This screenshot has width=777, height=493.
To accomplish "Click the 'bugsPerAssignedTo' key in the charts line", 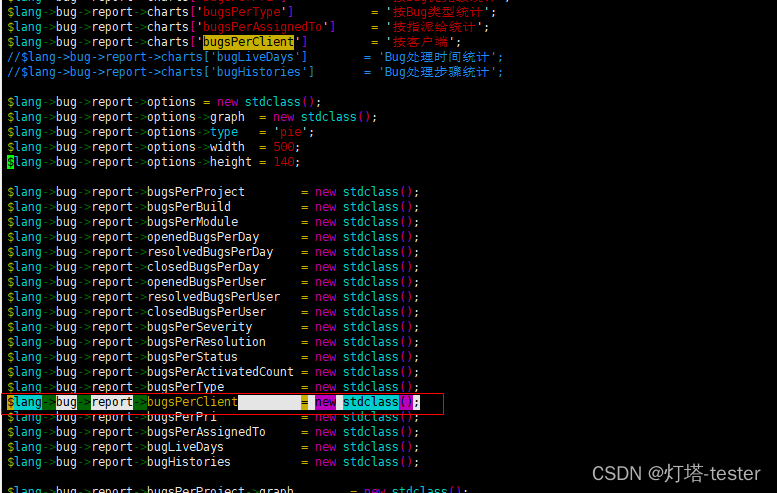I will 262,27.
